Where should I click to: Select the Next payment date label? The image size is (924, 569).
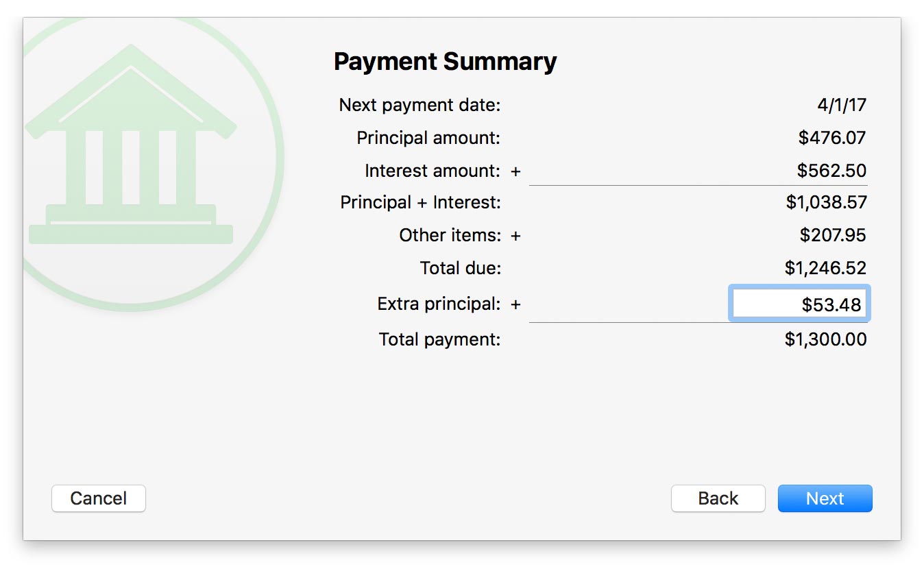click(420, 106)
